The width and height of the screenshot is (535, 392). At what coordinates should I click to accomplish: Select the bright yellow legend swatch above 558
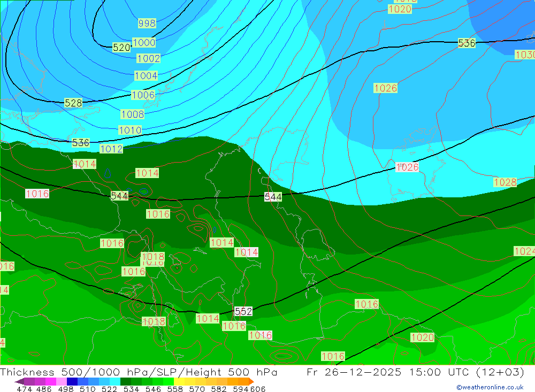pos(179,381)
